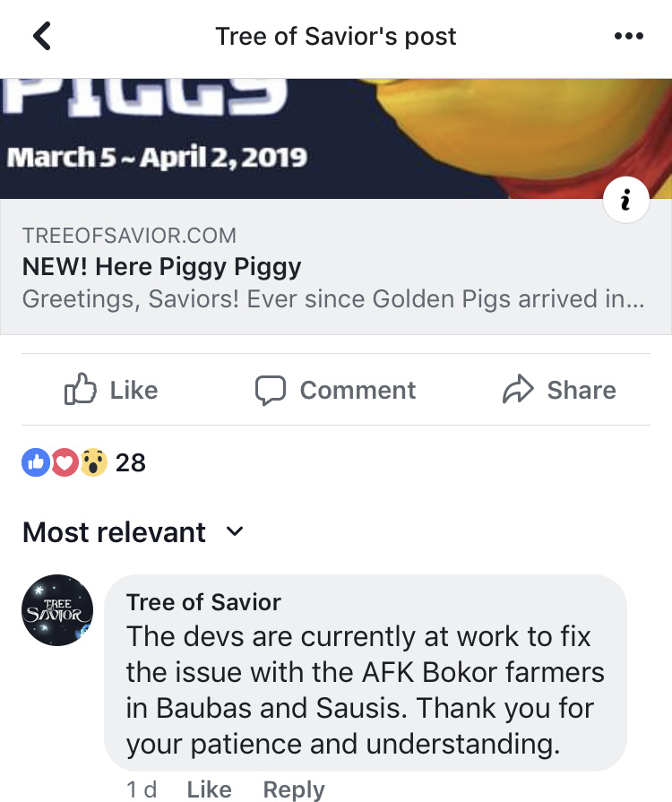Viewport: 672px width, 802px height.
Task: View the 28 reactions count
Action: tap(131, 462)
